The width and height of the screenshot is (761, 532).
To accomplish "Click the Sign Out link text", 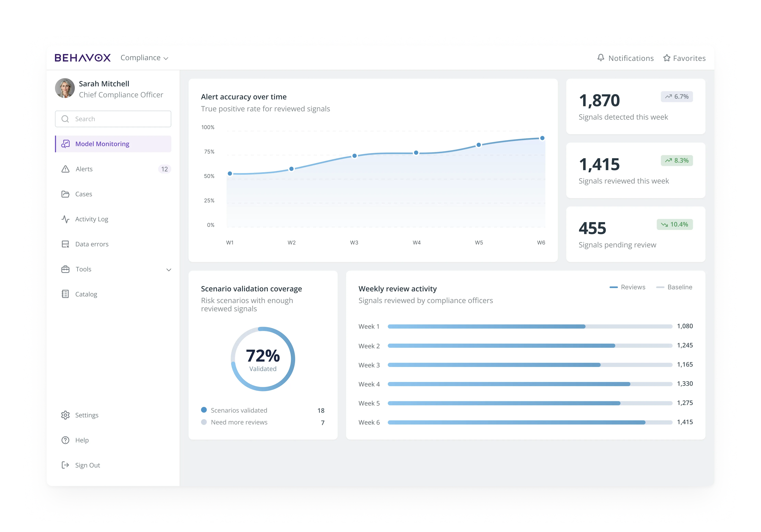I will 88,465.
